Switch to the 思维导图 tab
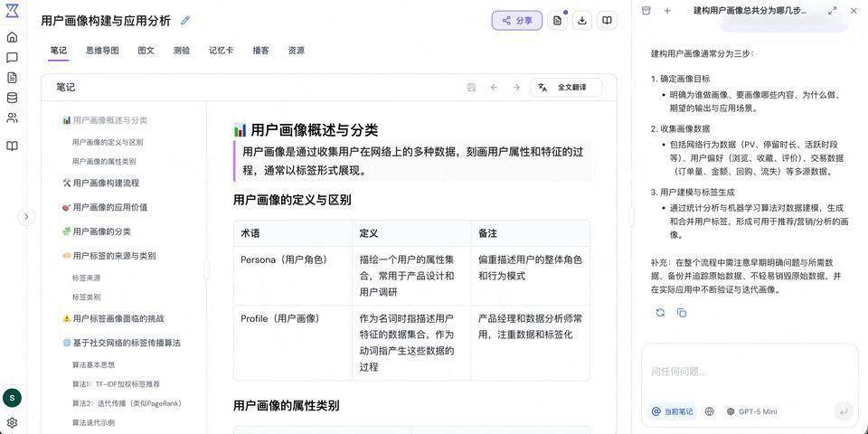 coord(102,51)
